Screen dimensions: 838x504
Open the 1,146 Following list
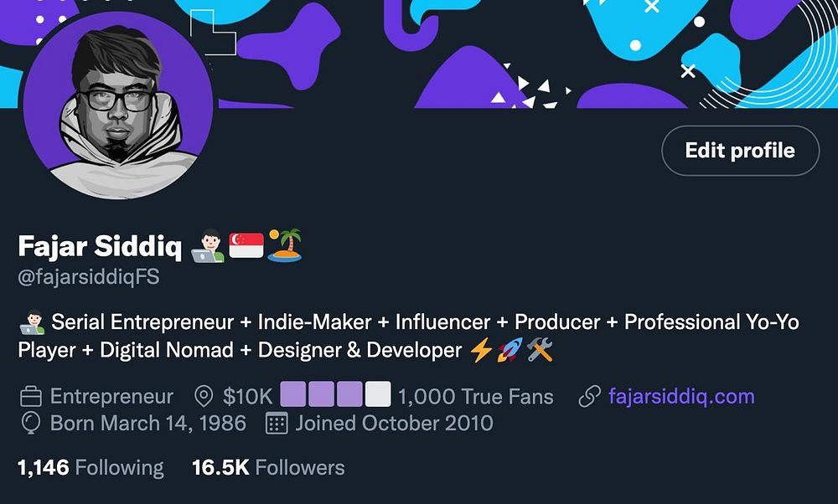91,467
